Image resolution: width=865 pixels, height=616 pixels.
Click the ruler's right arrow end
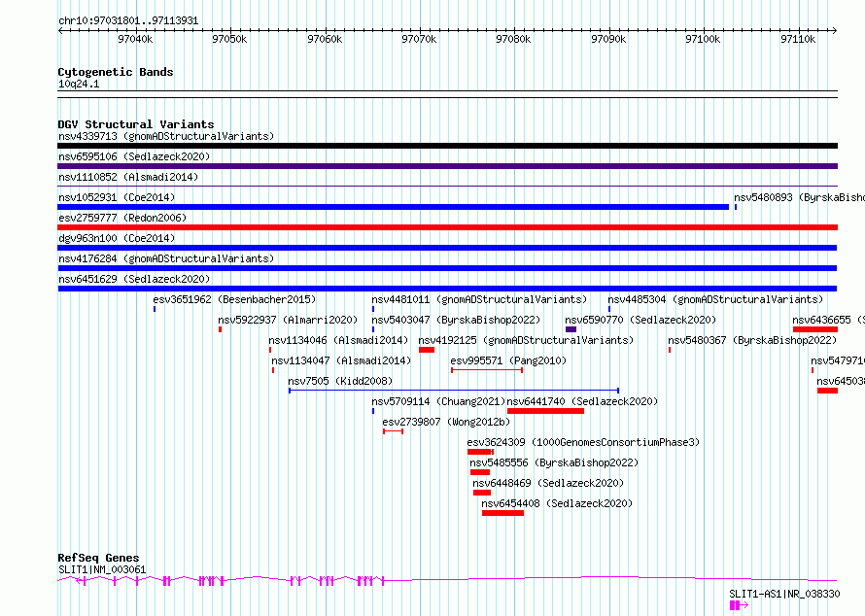pyautogui.click(x=835, y=30)
